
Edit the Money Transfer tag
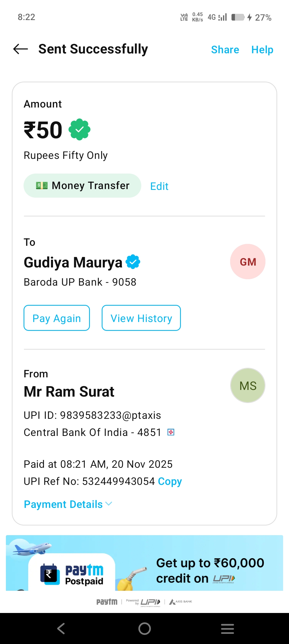pyautogui.click(x=159, y=186)
